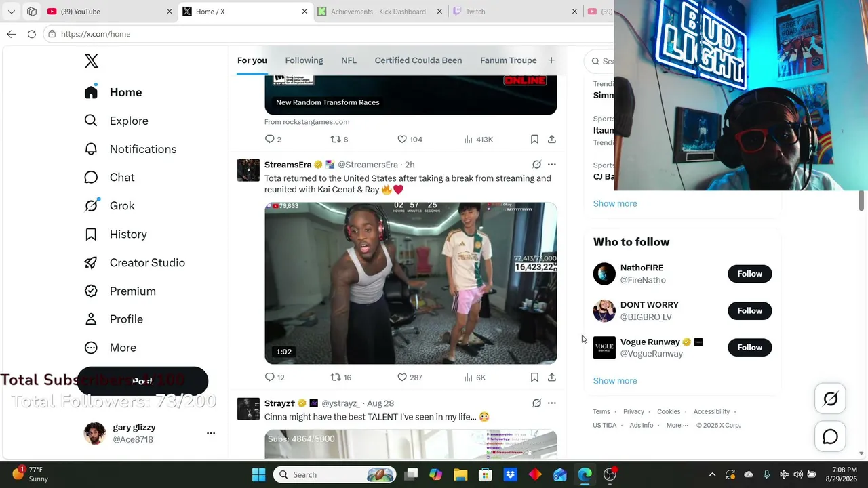
Task: Open floating messages chat button
Action: pos(831,437)
